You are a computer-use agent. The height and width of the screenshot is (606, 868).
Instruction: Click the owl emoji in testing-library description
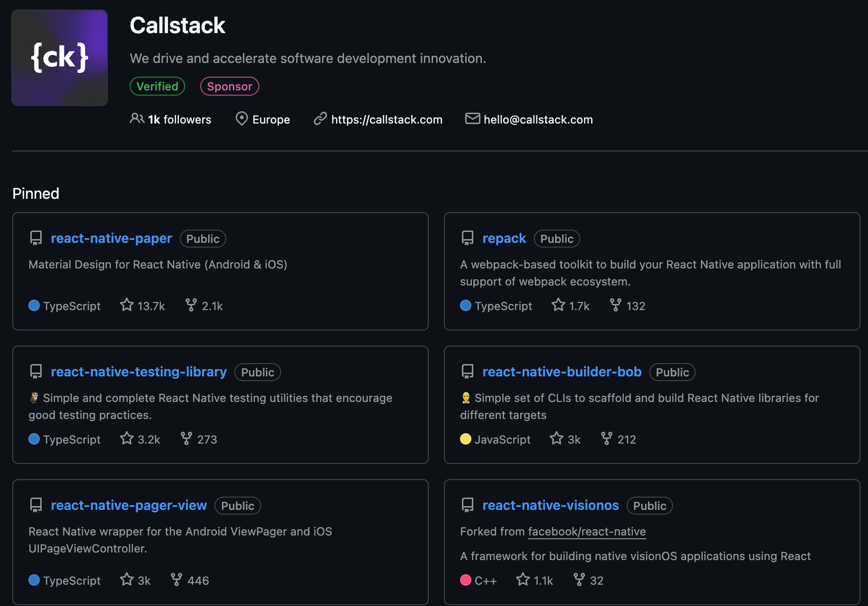pos(34,398)
